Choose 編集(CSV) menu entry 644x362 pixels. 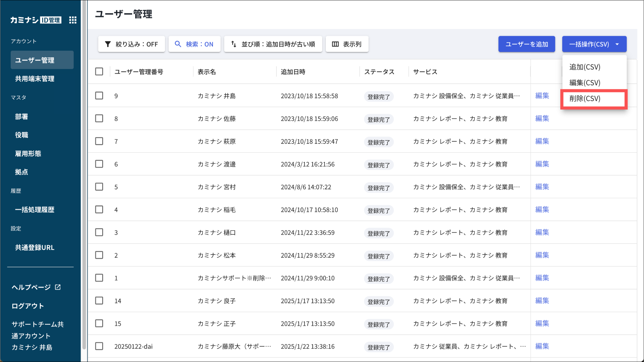click(x=585, y=83)
